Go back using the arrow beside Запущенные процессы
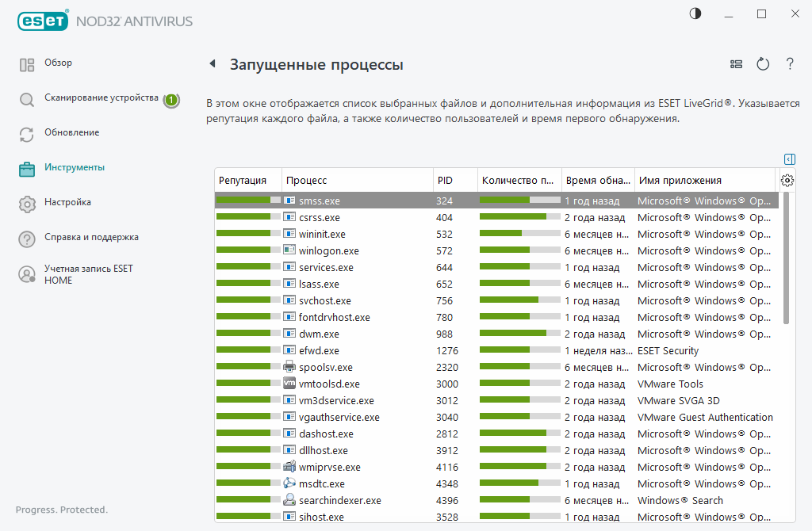This screenshot has width=812, height=531. (213, 63)
